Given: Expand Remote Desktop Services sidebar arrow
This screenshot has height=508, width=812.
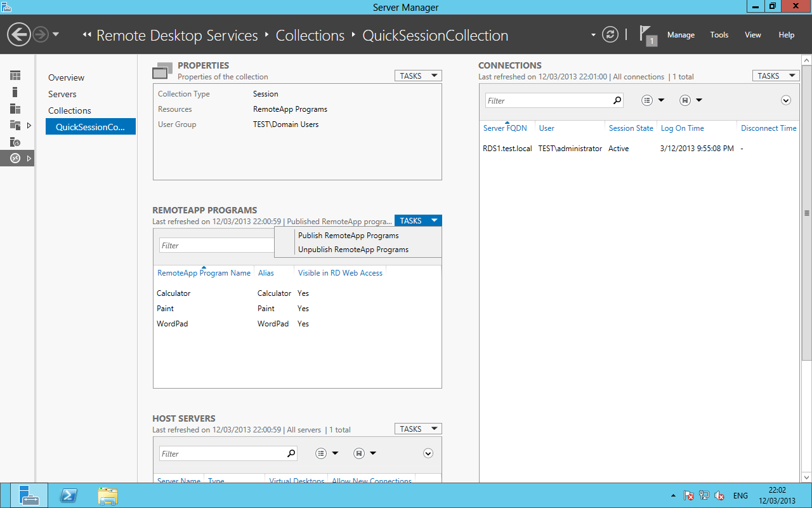Looking at the screenshot, I should click(29, 158).
